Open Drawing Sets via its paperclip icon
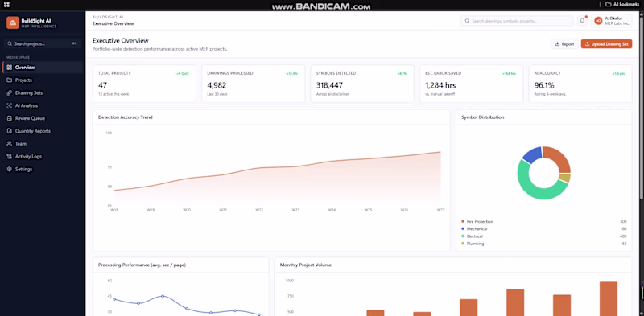 point(10,92)
